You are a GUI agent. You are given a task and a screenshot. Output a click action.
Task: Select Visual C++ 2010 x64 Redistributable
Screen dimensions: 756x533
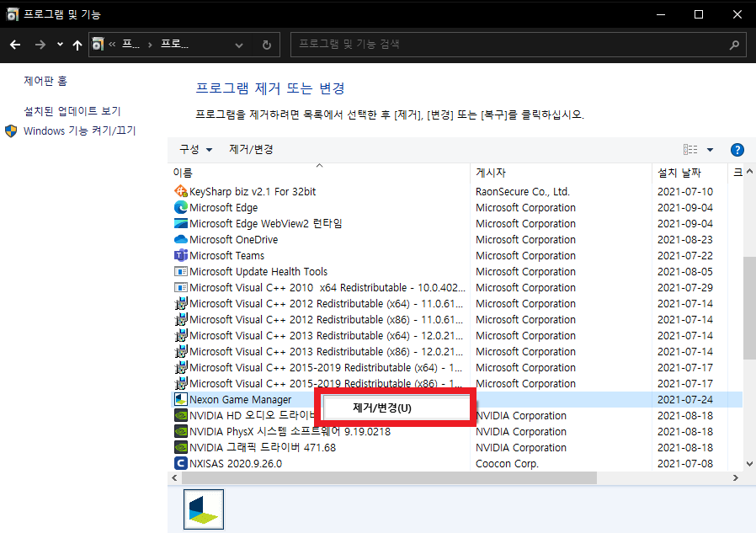pyautogui.click(x=327, y=287)
